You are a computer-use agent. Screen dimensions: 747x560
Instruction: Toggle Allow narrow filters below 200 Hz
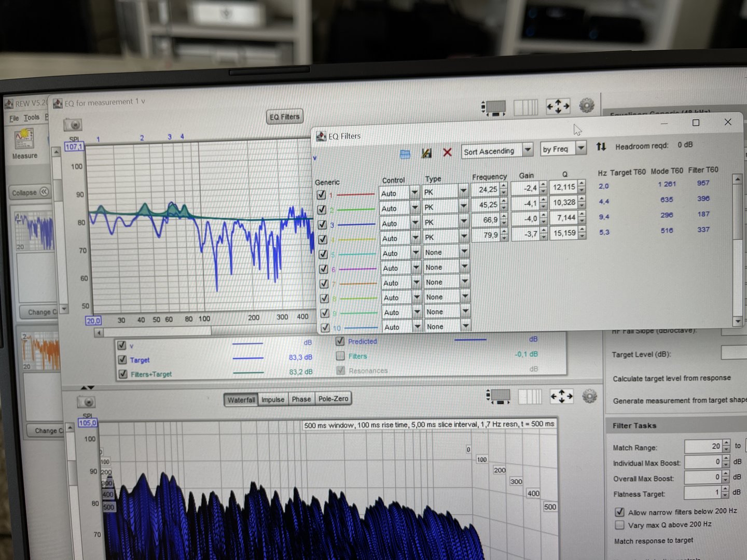pos(619,512)
